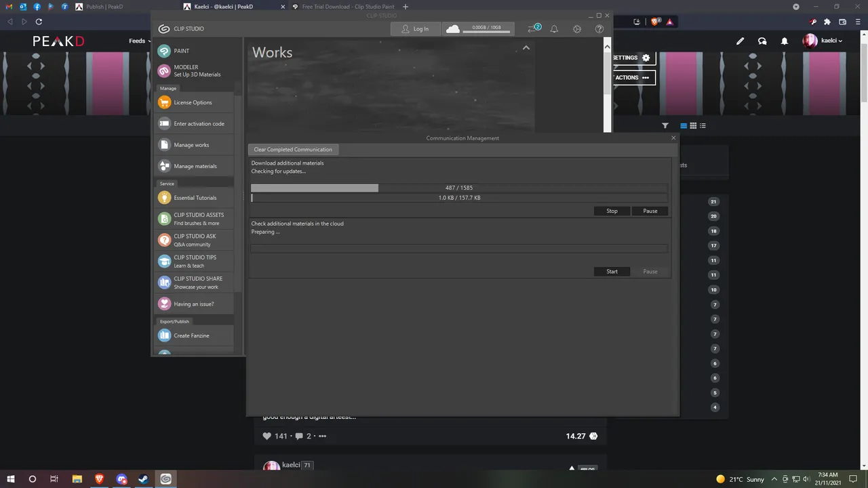Open Steam from taskbar

click(144, 479)
